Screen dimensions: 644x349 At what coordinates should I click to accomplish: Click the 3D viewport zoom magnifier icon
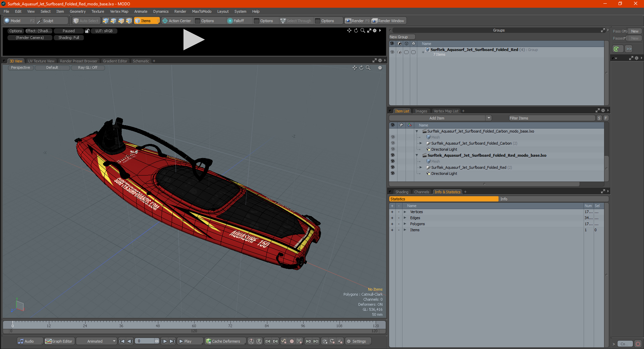pyautogui.click(x=368, y=68)
